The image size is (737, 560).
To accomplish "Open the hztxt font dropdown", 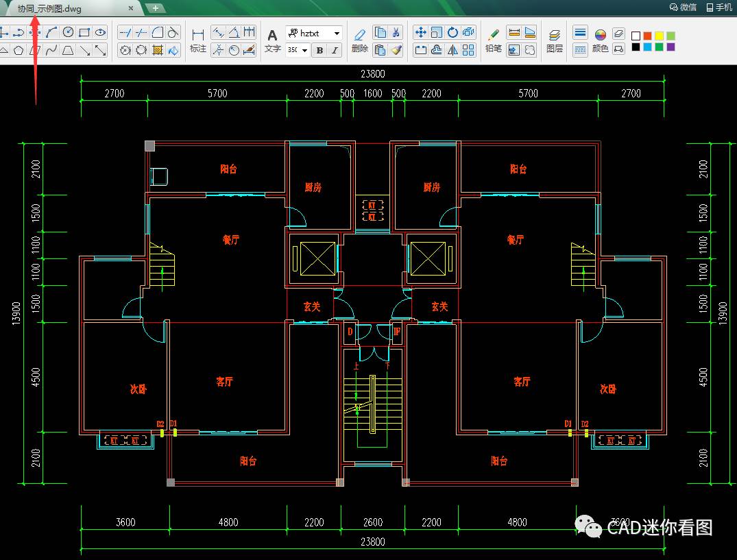I will pyautogui.click(x=337, y=33).
